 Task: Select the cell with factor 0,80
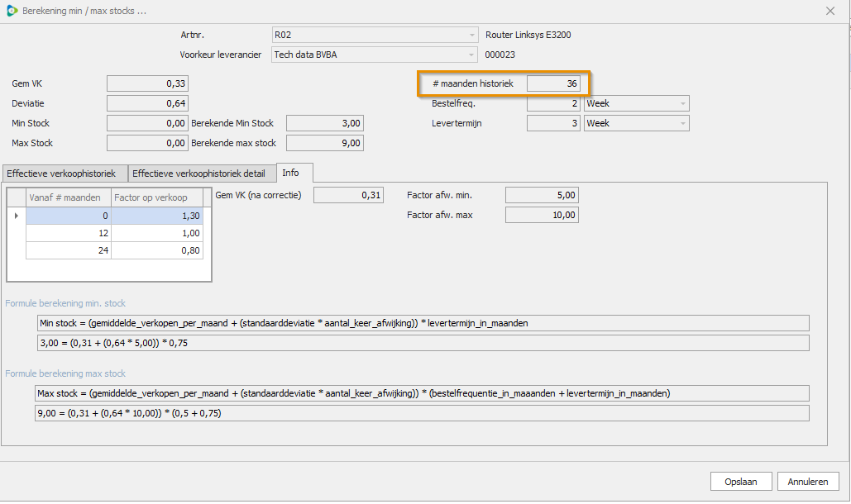point(157,250)
